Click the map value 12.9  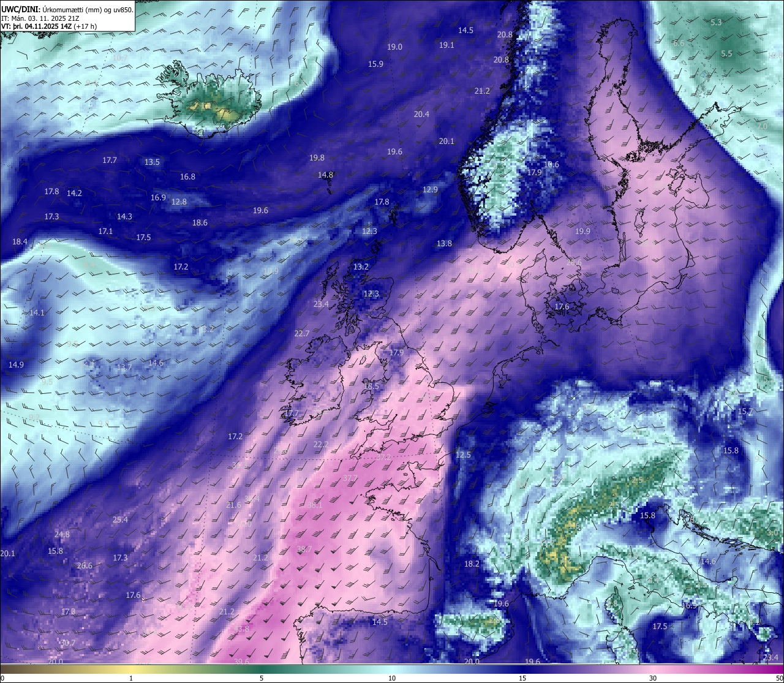point(430,190)
